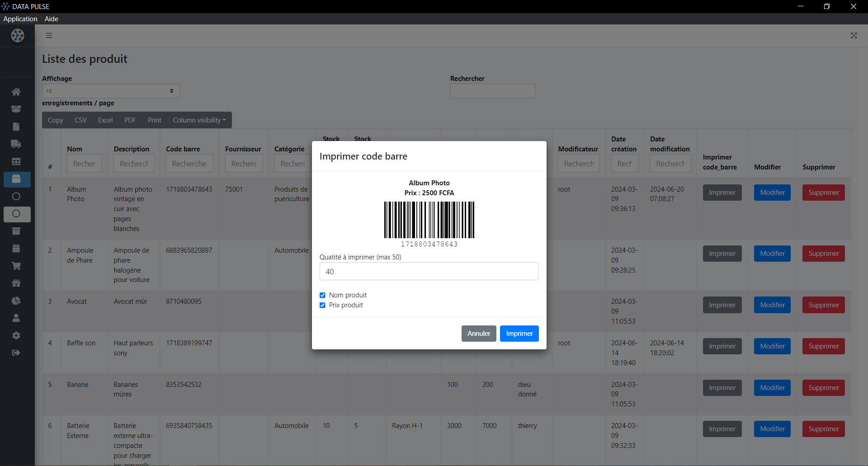
Task: Click the fullscreen expand icon
Action: tap(854, 35)
